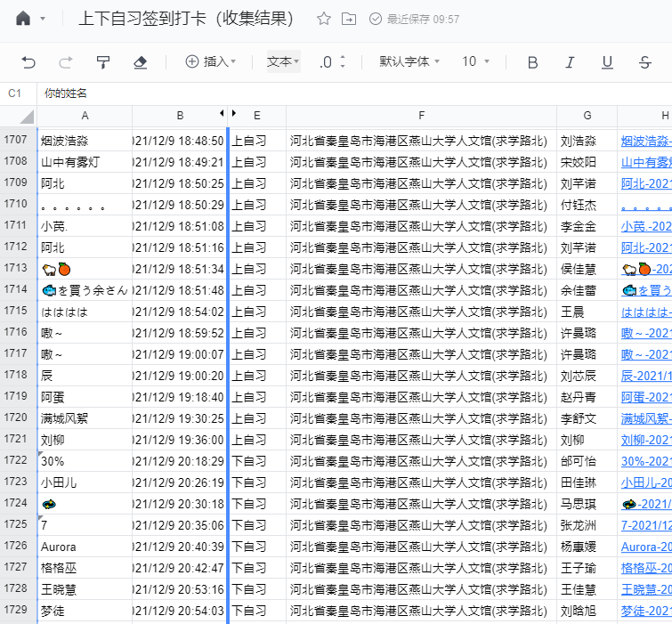Select column F header
The height and width of the screenshot is (624, 672).
coord(421,116)
